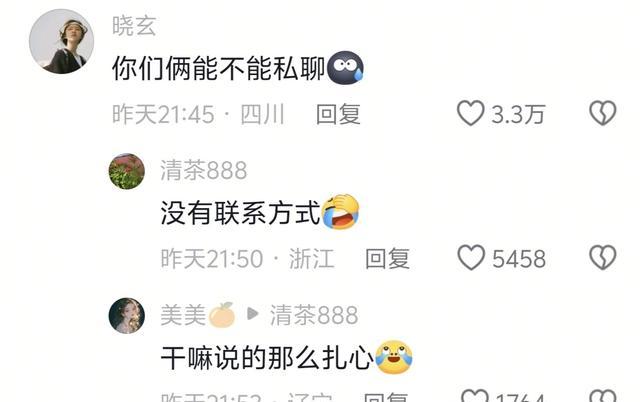Open the commenter name 清茶888
The image size is (640, 402).
(x=204, y=170)
